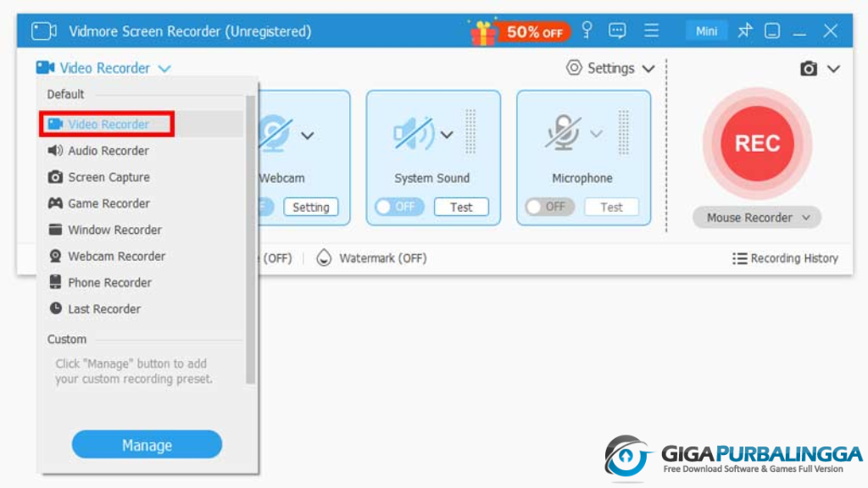Click the Webcam Recorder icon in list
Screen dimensions: 868x488
[55, 256]
